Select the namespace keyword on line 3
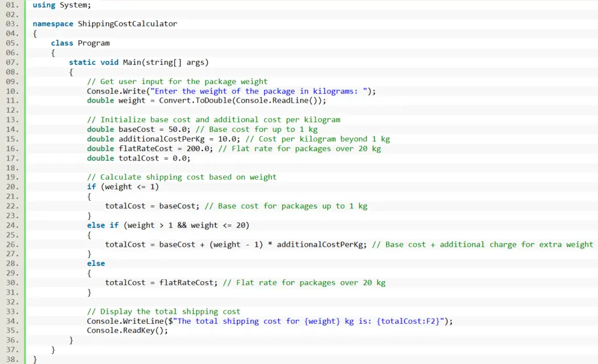598x364 pixels. 53,24
